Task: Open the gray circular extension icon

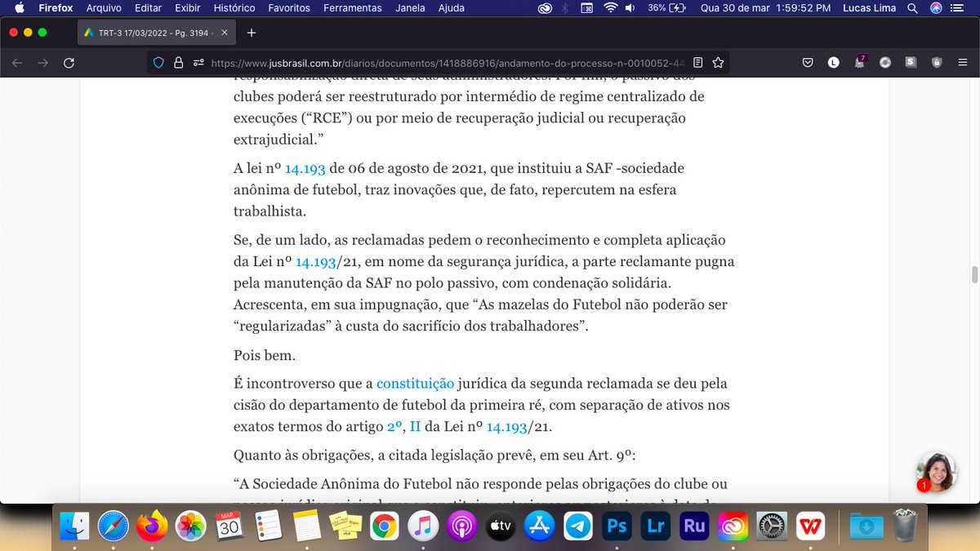Action: click(884, 63)
